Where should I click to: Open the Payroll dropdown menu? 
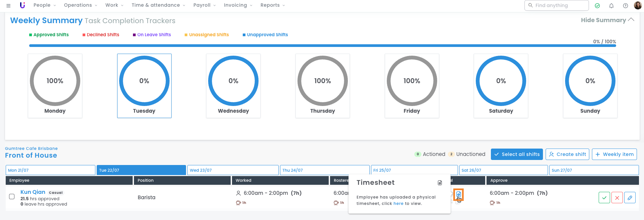tap(204, 5)
